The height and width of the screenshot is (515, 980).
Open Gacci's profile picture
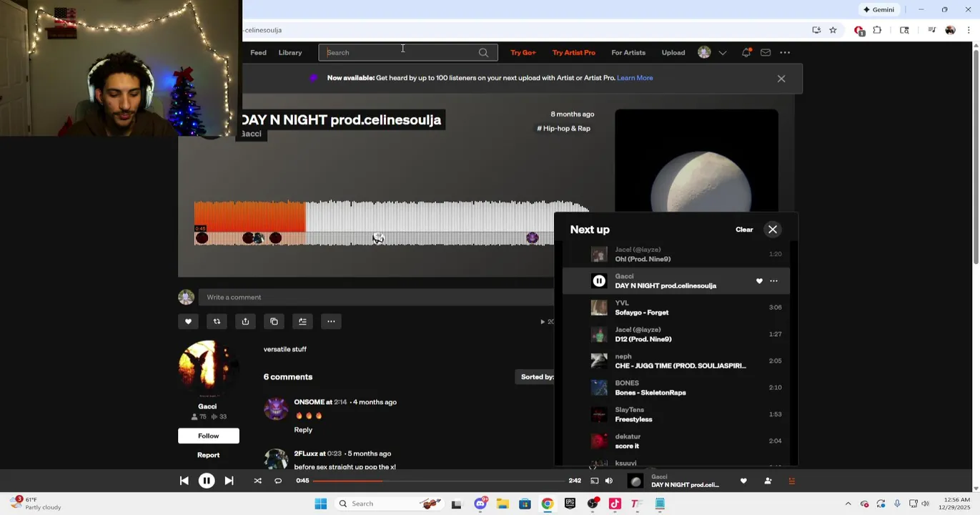[207, 368]
